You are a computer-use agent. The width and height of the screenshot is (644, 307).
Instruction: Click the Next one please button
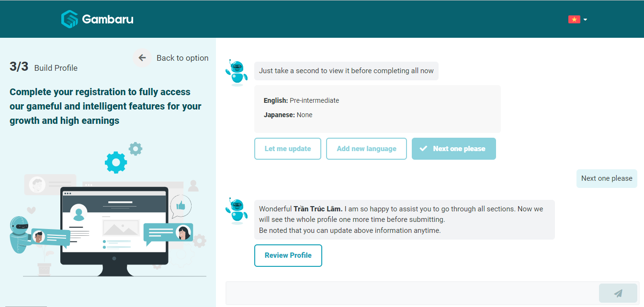click(x=453, y=148)
